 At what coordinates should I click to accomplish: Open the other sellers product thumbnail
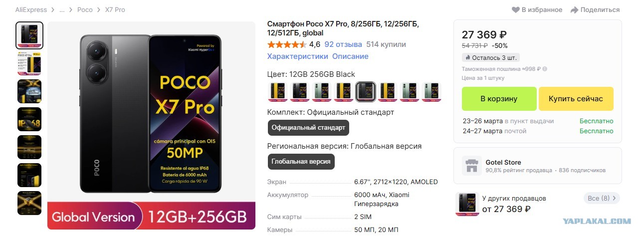(x=467, y=204)
